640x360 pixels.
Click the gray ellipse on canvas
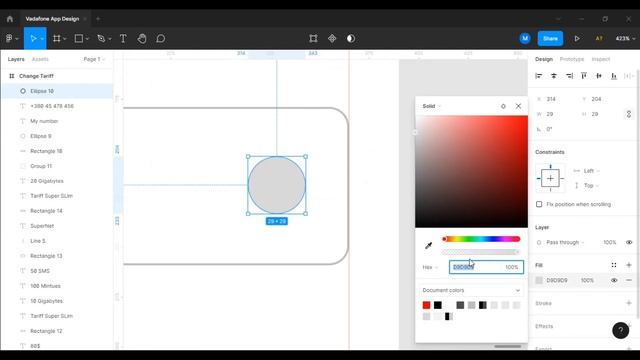pyautogui.click(x=277, y=185)
